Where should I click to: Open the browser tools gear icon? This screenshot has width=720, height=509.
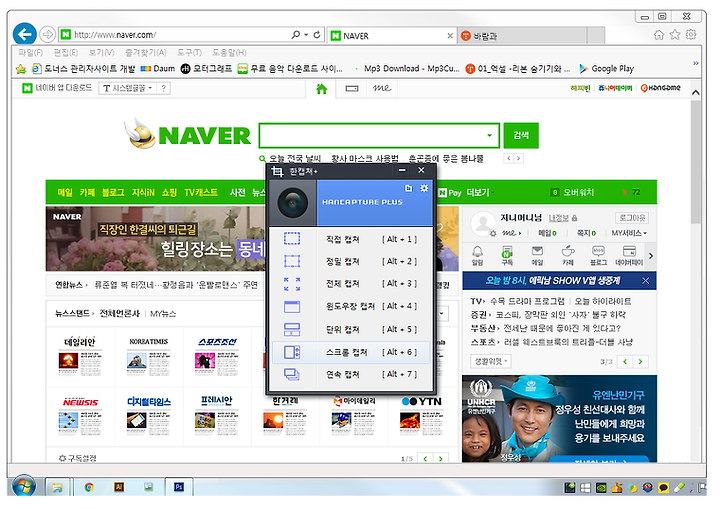691,34
